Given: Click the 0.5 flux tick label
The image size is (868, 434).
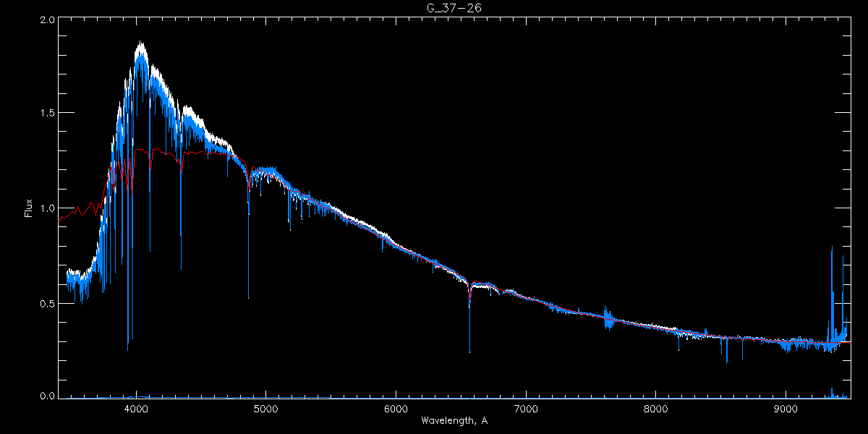Looking at the screenshot, I should click(47, 303).
